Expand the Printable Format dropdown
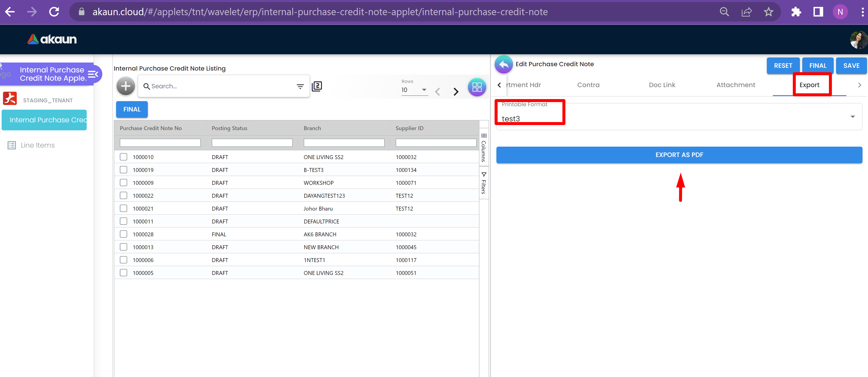Image resolution: width=868 pixels, height=377 pixels. [852, 117]
